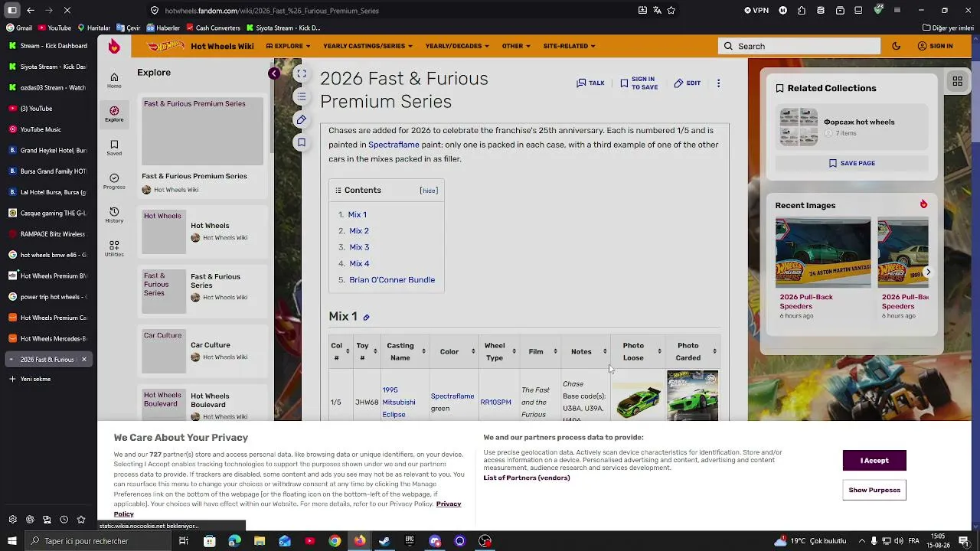The height and width of the screenshot is (551, 980).
Task: Open the Epic Games taskbar icon
Action: pos(410,541)
